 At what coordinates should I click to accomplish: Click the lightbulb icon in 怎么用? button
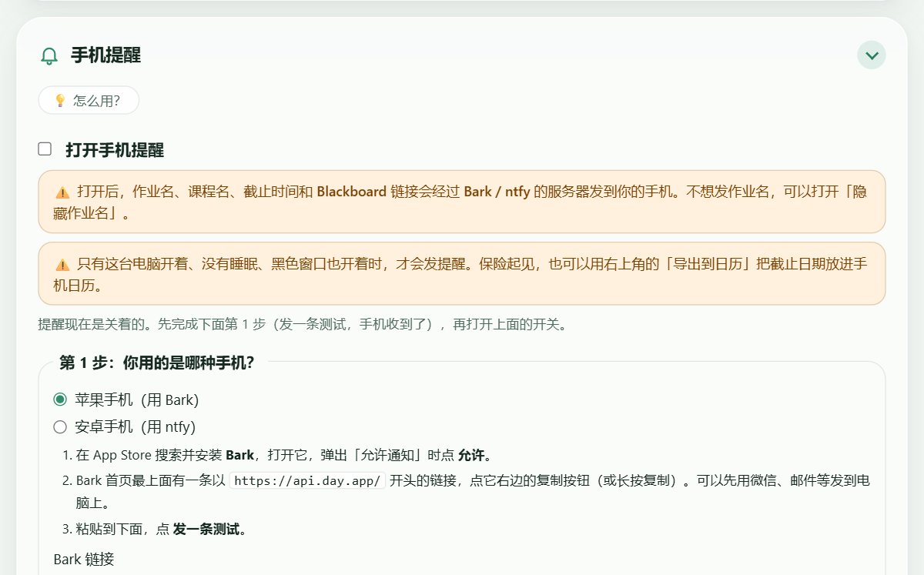pyautogui.click(x=60, y=101)
